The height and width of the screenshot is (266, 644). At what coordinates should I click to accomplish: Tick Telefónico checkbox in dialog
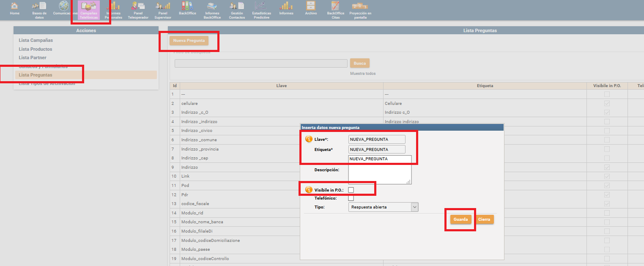pyautogui.click(x=351, y=198)
